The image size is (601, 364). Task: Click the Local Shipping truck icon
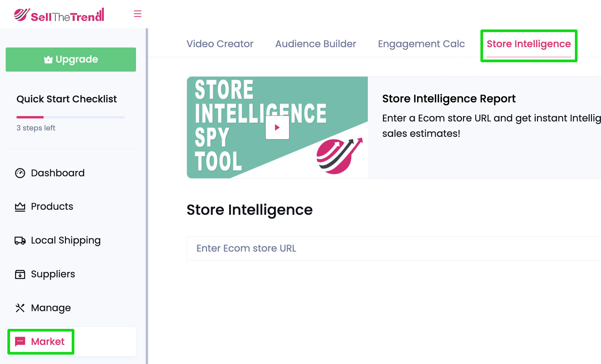[x=20, y=241]
